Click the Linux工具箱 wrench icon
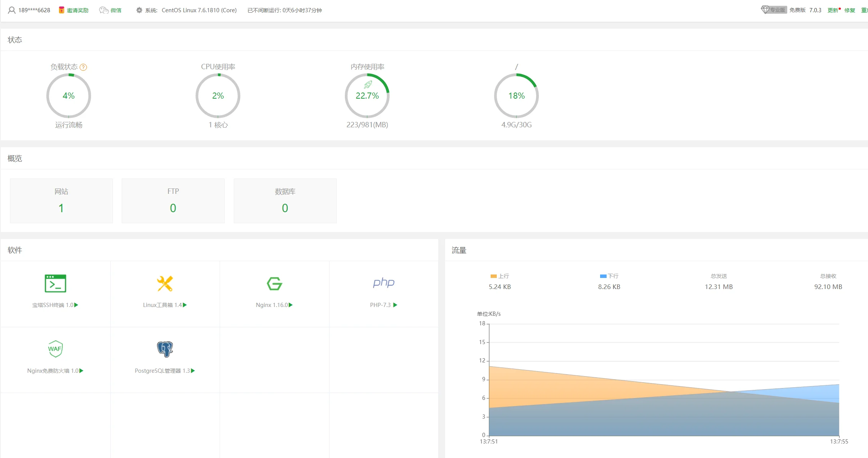This screenshot has width=868, height=458. (165, 283)
